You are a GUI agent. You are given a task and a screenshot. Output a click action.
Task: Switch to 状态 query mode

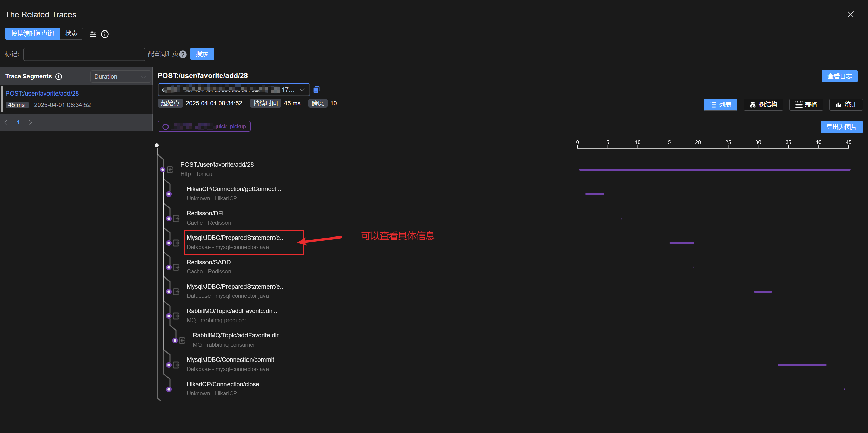pos(71,34)
